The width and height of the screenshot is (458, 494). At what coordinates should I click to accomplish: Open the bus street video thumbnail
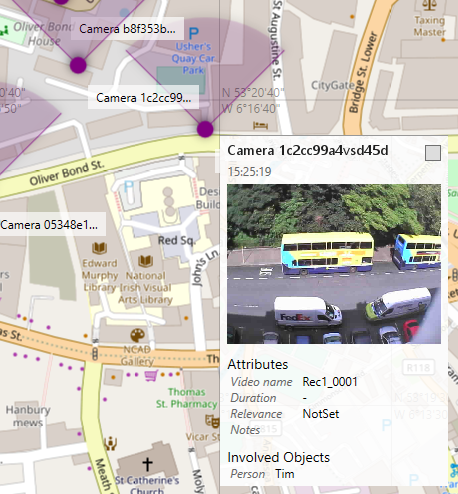click(x=334, y=264)
